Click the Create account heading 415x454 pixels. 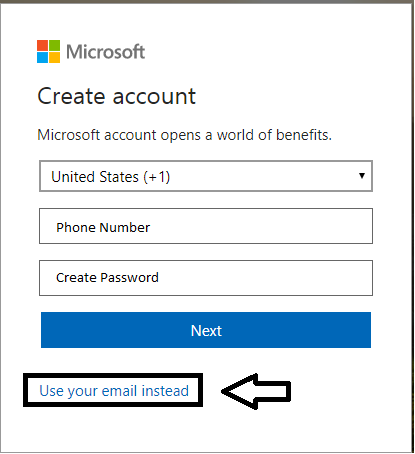click(116, 96)
